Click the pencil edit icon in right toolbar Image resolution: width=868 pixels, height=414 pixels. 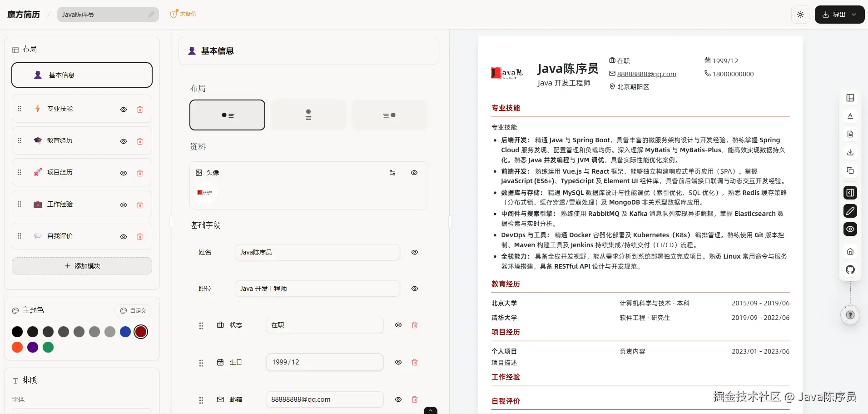[850, 211]
